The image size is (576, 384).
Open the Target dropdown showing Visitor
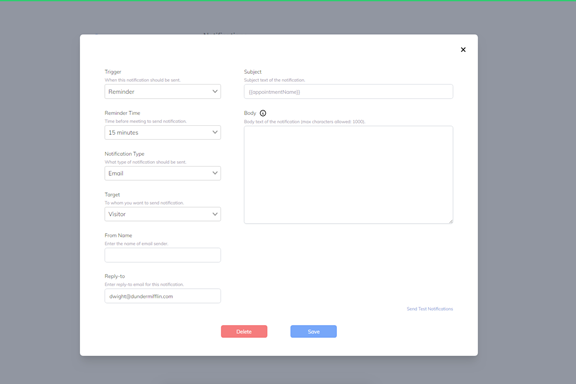click(162, 214)
